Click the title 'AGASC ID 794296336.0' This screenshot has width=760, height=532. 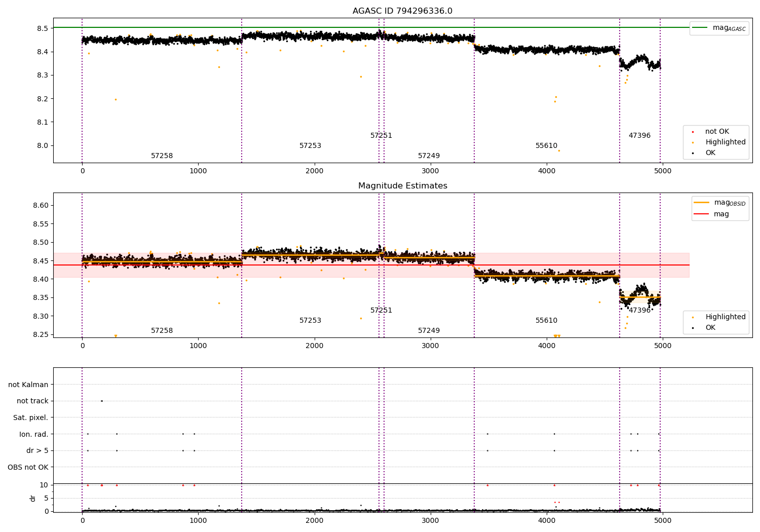pyautogui.click(x=402, y=11)
